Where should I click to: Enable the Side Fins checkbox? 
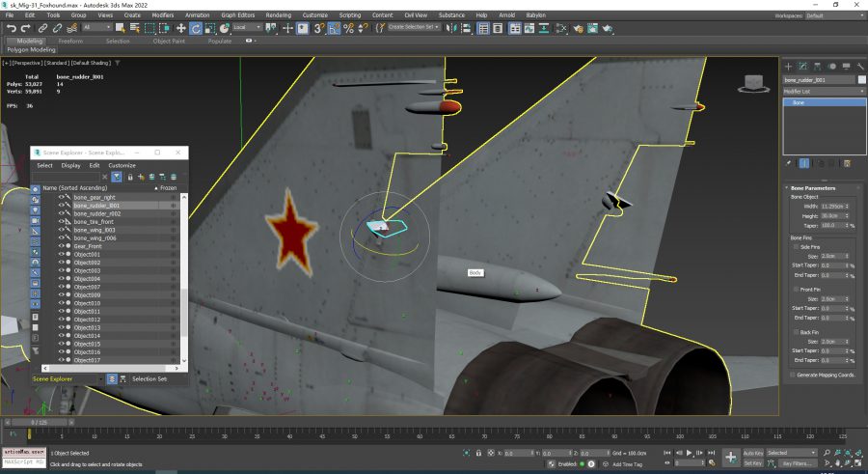[796, 247]
